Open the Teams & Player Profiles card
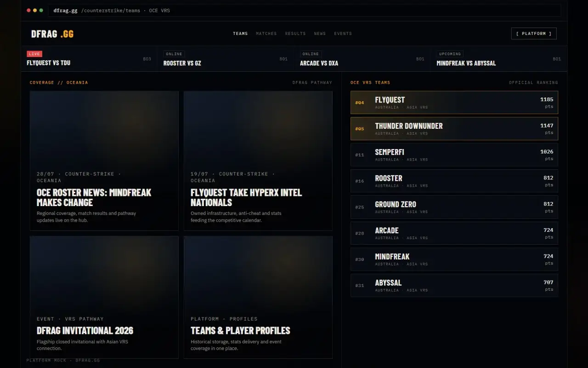This screenshot has height=368, width=588. click(x=258, y=297)
